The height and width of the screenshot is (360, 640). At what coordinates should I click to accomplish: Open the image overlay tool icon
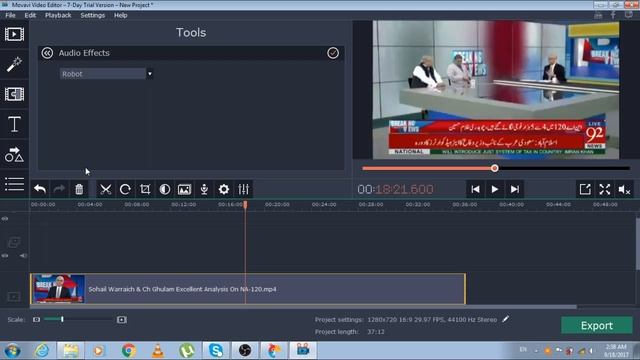[184, 189]
